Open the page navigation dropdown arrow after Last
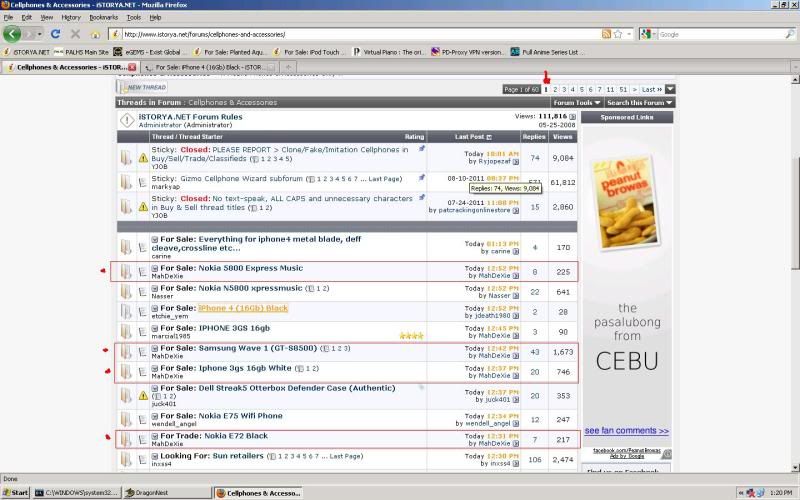Viewport: 800px width, 500px height. [670, 89]
